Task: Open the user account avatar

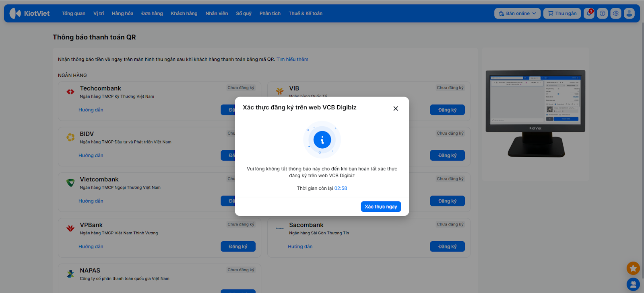Action: click(629, 13)
